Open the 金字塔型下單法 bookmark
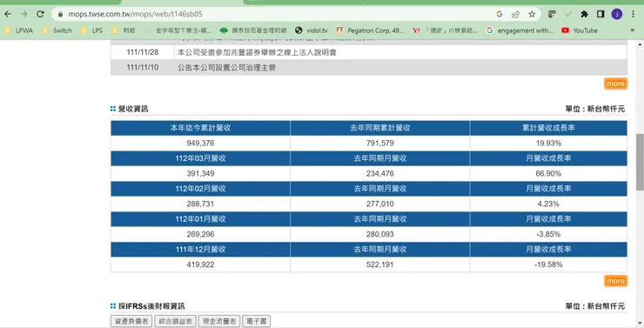 (178, 30)
